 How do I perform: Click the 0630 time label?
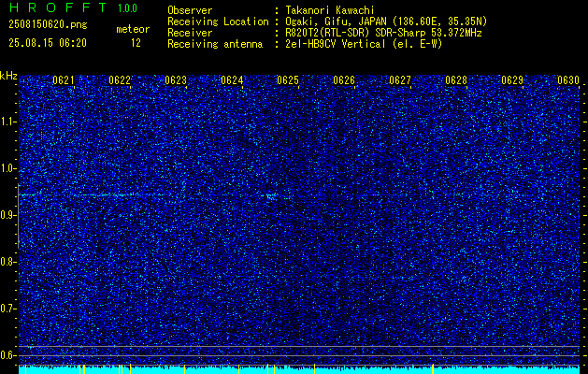[x=568, y=80]
